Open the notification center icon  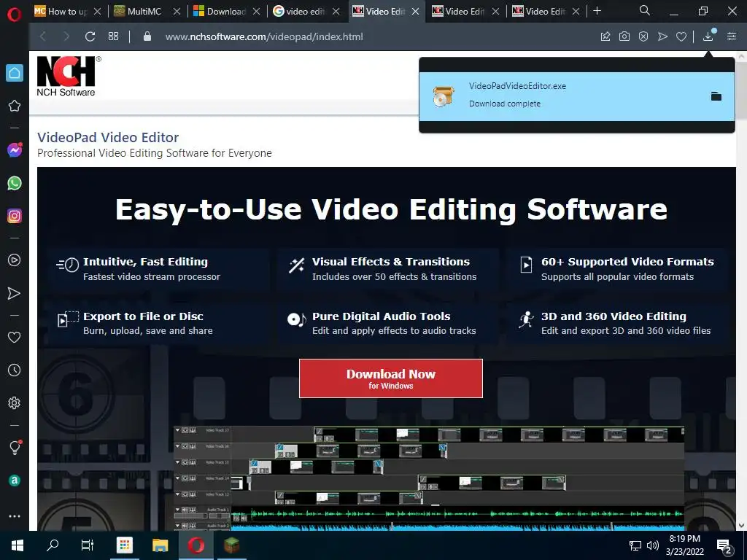tap(724, 546)
